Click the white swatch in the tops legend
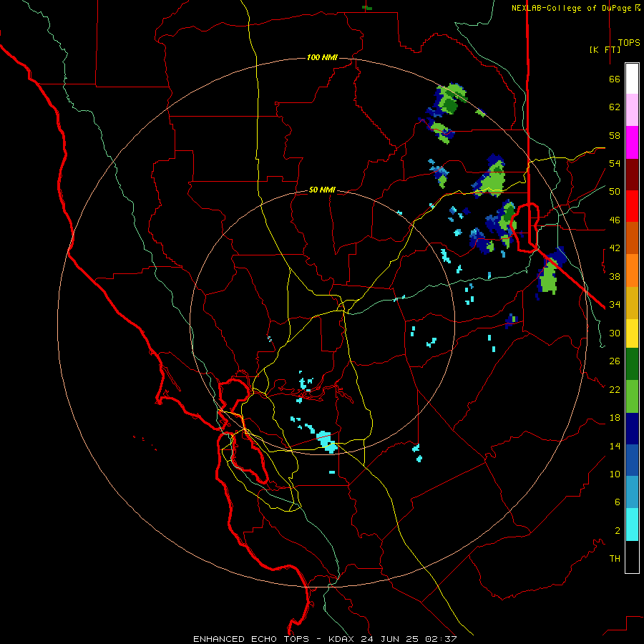This screenshot has height=644, width=644. click(x=632, y=79)
